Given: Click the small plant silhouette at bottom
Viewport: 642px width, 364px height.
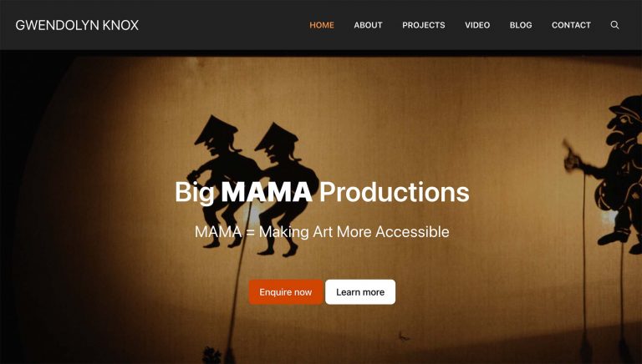Looking at the screenshot, I should [x=211, y=355].
